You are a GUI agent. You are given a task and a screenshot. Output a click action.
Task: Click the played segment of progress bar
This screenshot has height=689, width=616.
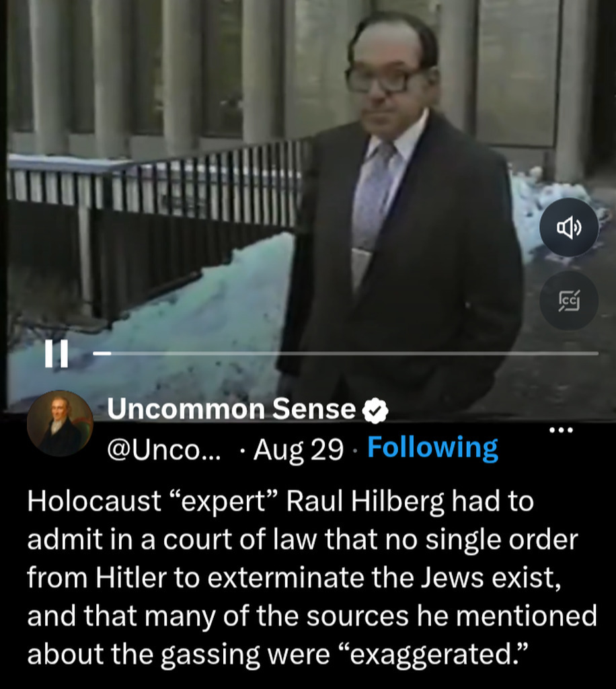(102, 353)
